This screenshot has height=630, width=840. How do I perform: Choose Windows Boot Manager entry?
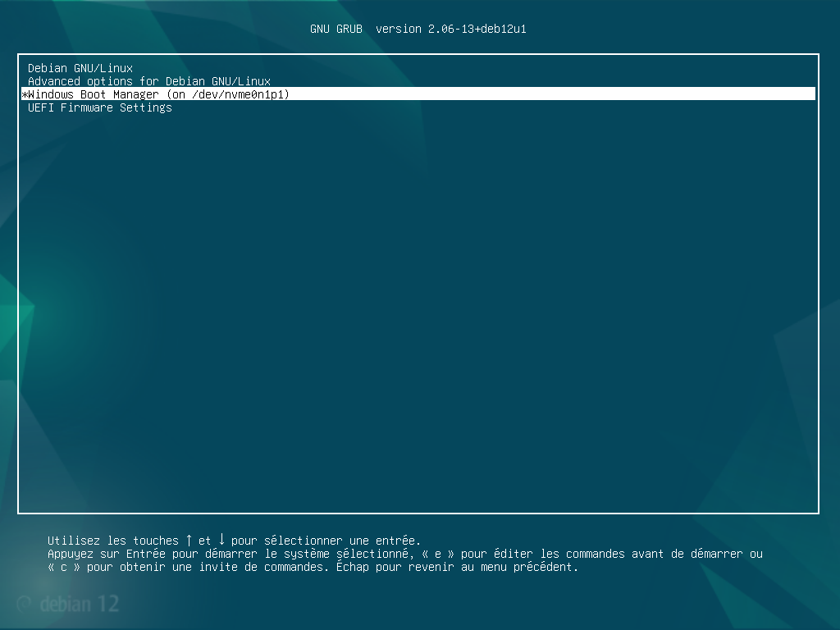pyautogui.click(x=418, y=94)
